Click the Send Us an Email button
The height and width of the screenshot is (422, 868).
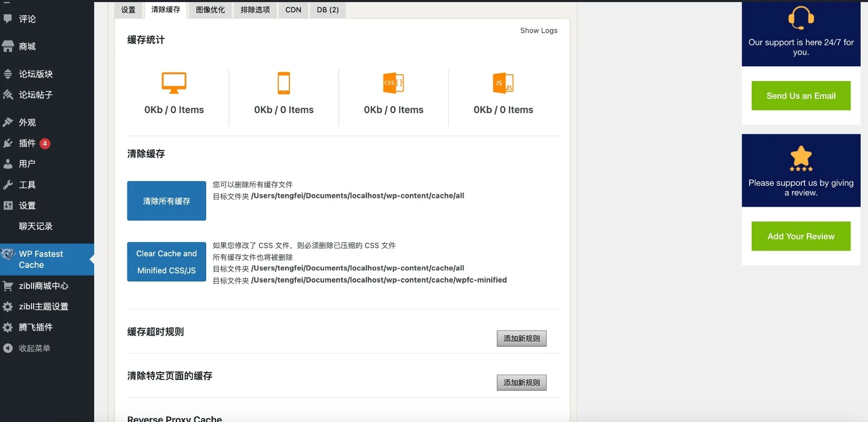(x=801, y=96)
